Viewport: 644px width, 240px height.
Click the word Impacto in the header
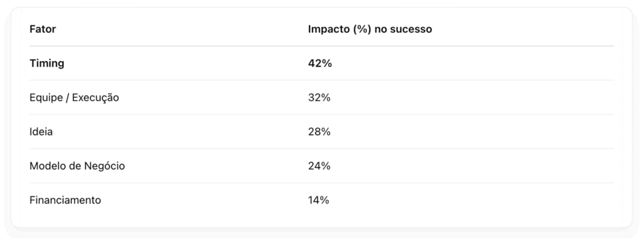(x=328, y=29)
